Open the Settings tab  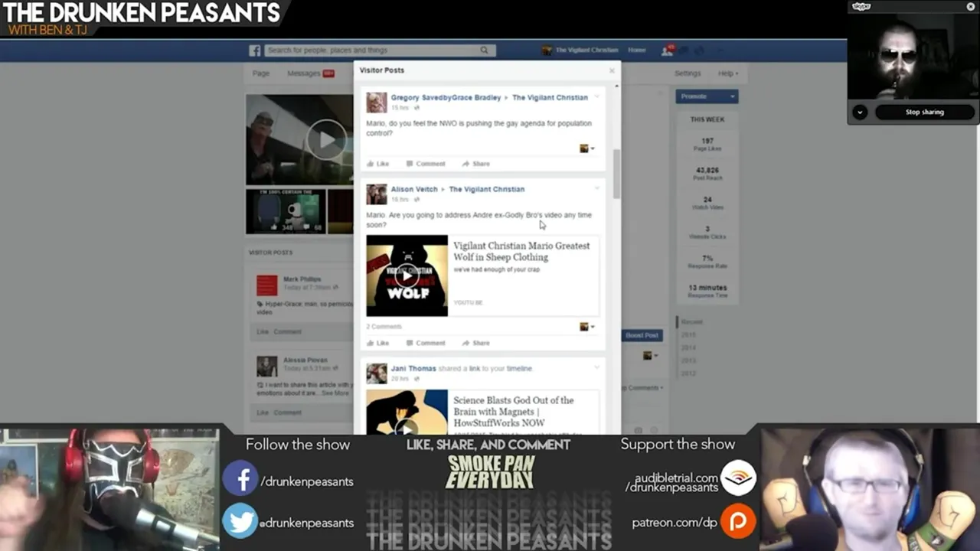click(x=688, y=73)
